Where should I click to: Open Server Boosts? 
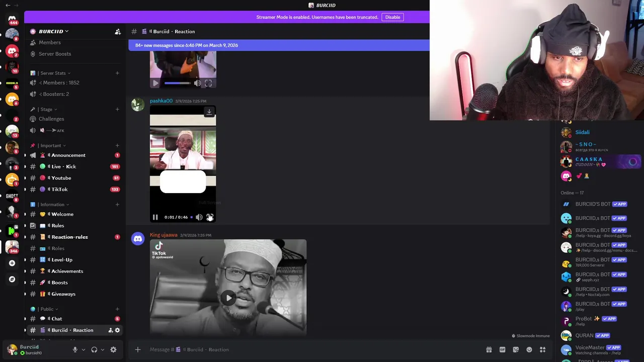74,54
